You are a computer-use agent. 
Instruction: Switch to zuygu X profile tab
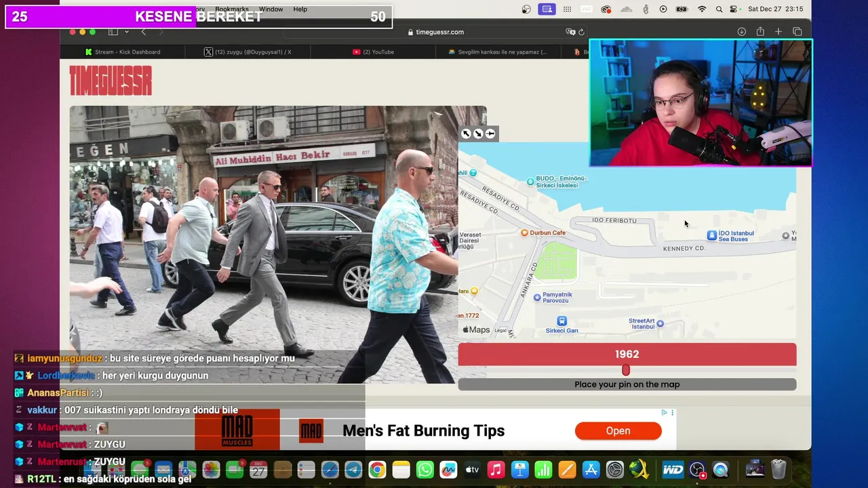(248, 52)
